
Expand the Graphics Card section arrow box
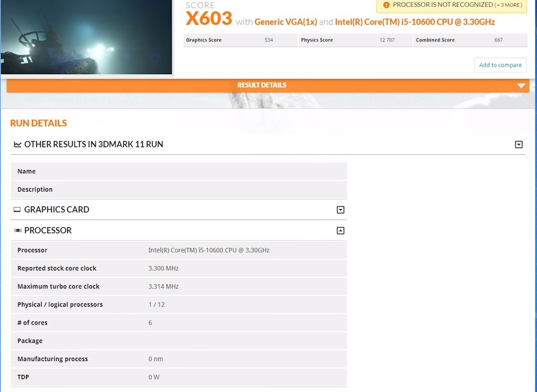point(341,210)
